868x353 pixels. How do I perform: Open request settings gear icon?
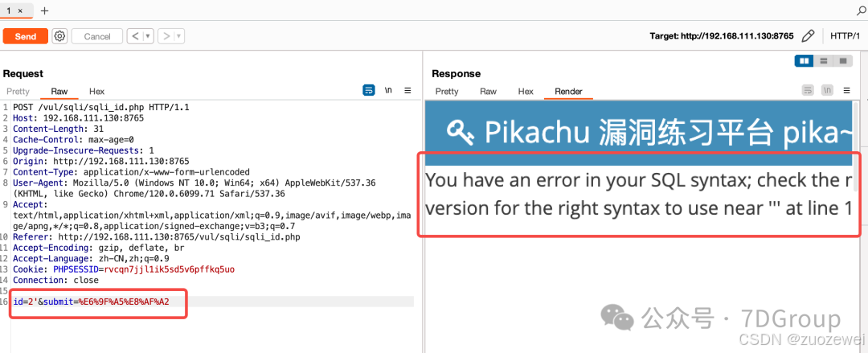pyautogui.click(x=59, y=36)
